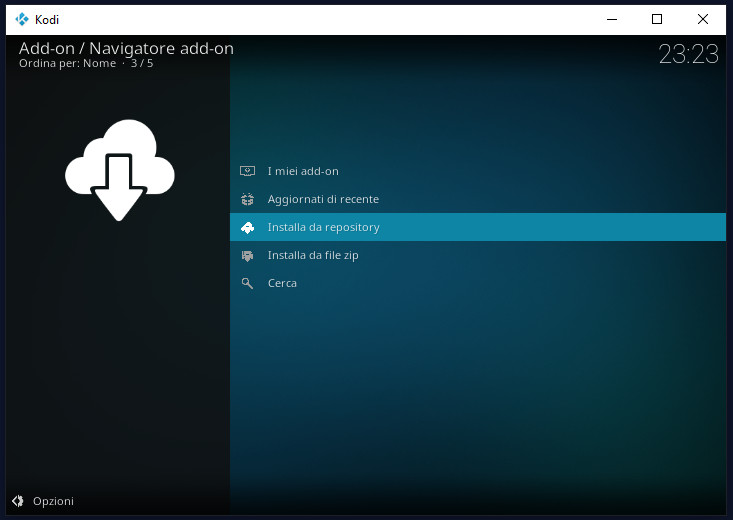This screenshot has height=520, width=733.
Task: Open the 'Cerca' search entry
Action: coord(282,283)
